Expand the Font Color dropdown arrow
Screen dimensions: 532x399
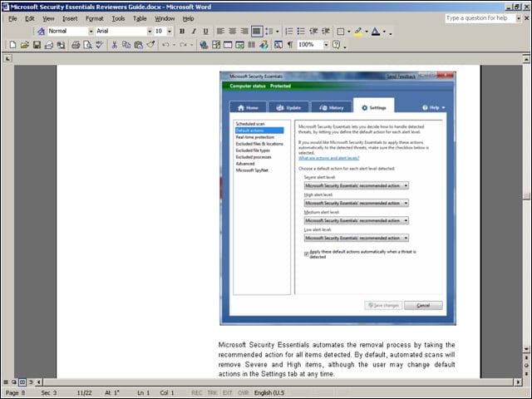click(x=384, y=32)
